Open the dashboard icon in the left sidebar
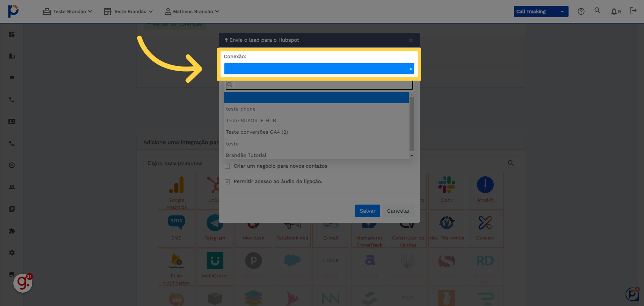The image size is (644, 306). [x=12, y=34]
